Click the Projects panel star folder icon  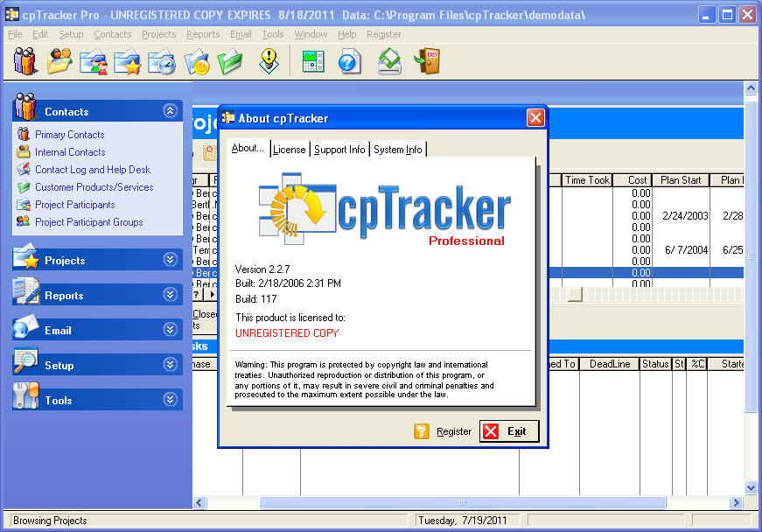(25, 256)
